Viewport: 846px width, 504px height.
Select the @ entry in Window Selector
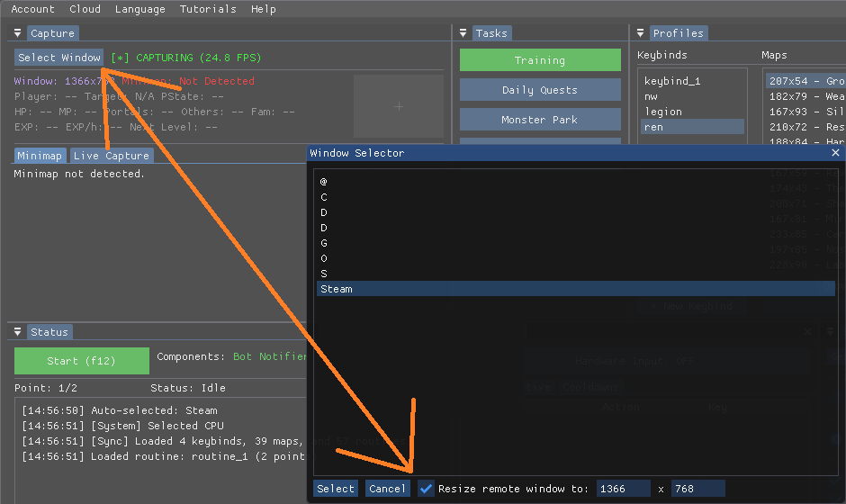[x=576, y=181]
